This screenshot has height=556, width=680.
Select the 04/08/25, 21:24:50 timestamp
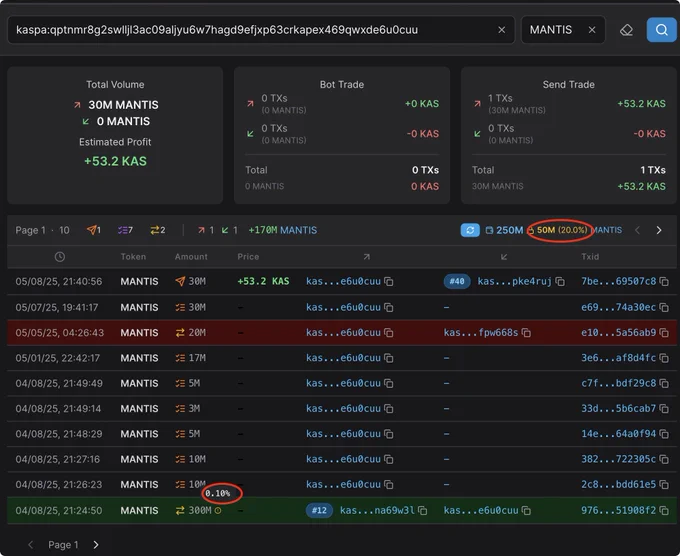(x=59, y=510)
